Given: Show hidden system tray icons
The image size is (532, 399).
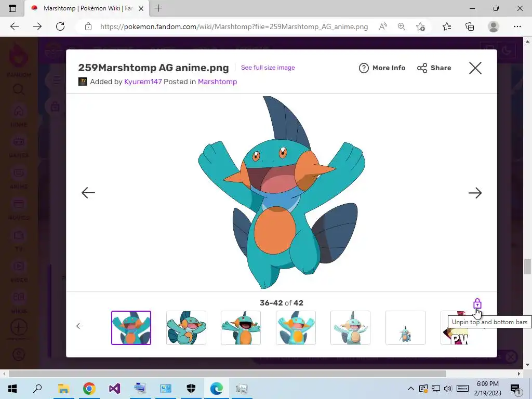Looking at the screenshot, I should (x=410, y=389).
